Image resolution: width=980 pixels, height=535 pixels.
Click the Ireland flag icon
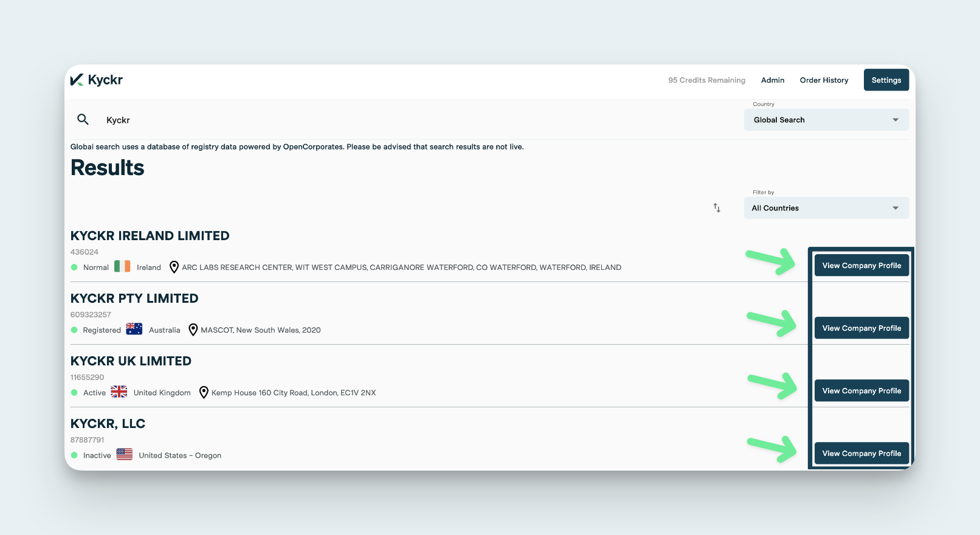click(x=122, y=266)
